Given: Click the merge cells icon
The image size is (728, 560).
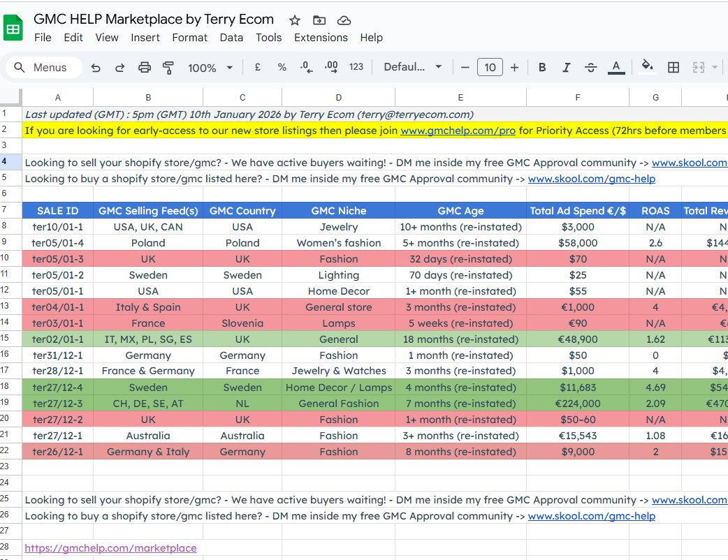Looking at the screenshot, I should point(699,68).
